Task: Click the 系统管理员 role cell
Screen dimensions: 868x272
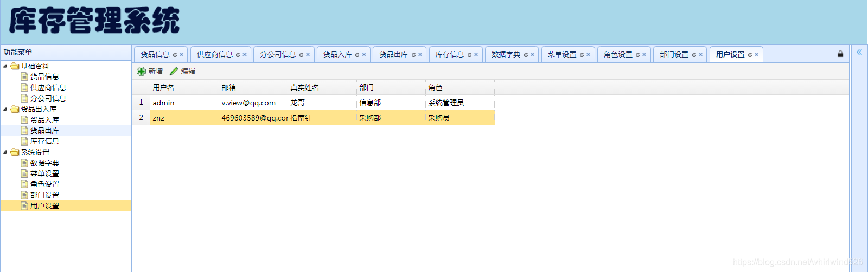Action: pos(460,103)
